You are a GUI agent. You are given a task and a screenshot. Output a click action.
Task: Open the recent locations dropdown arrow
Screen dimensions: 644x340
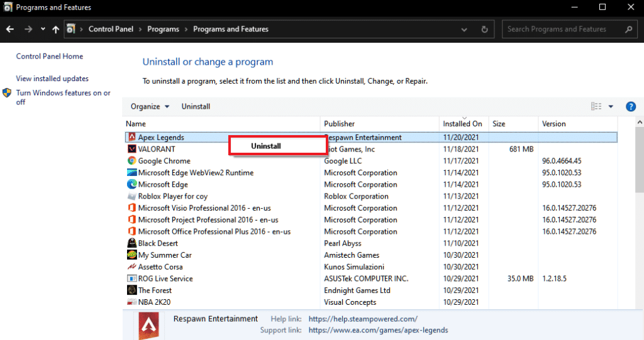click(x=43, y=29)
